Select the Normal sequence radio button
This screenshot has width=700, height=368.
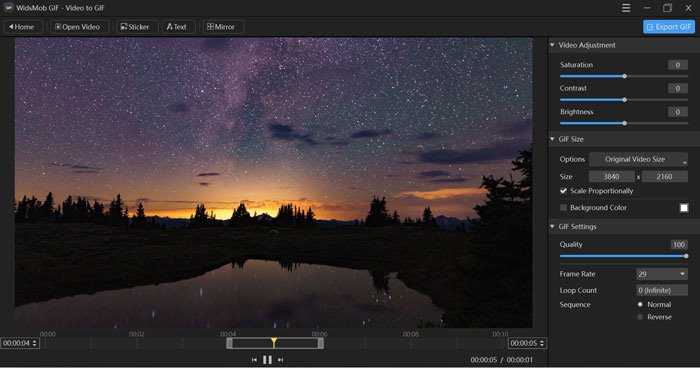640,305
